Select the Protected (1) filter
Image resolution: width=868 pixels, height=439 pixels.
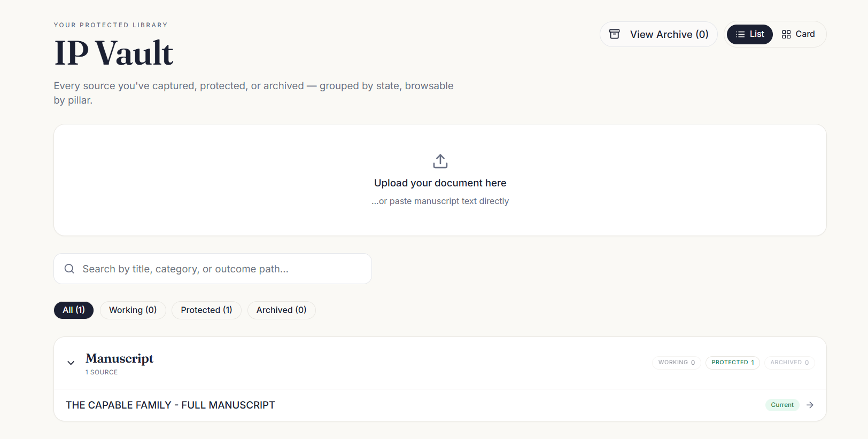[x=206, y=310]
